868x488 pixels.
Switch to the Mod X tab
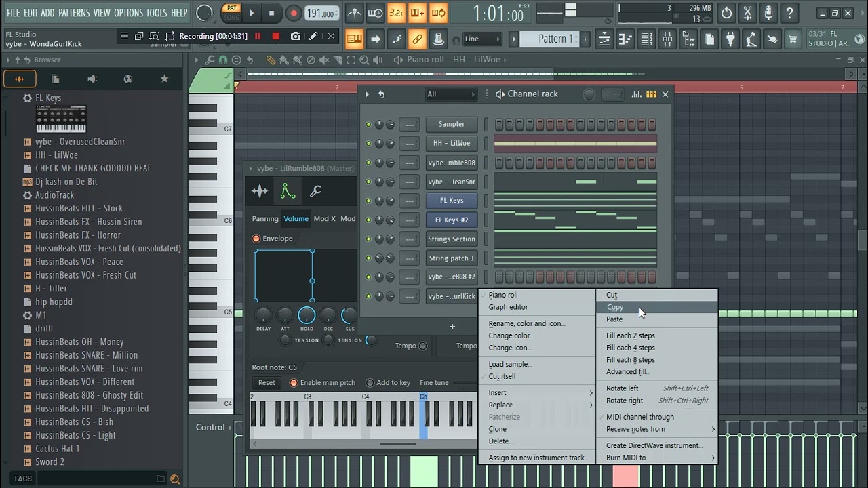tap(324, 218)
